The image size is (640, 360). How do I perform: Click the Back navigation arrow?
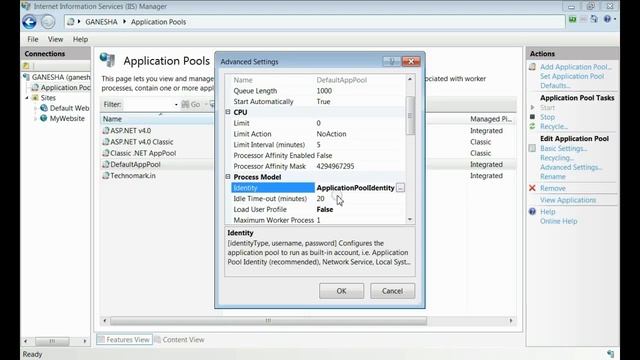click(x=29, y=22)
